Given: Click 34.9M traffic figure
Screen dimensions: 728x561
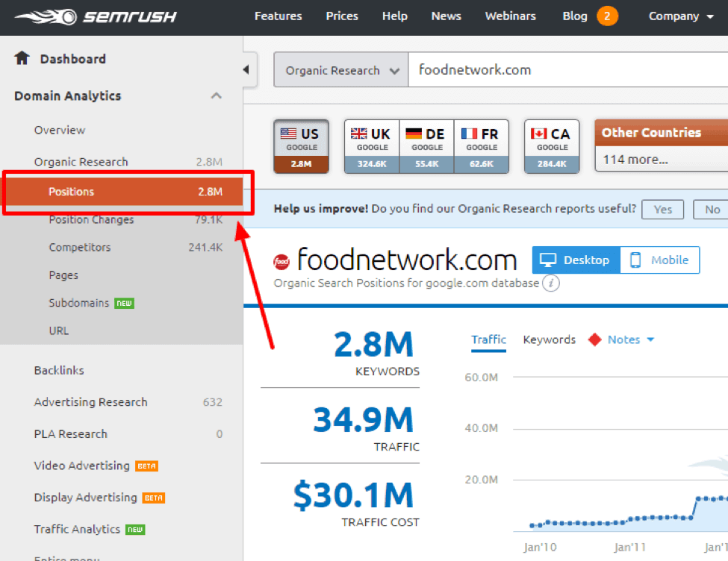Looking at the screenshot, I should 363,419.
